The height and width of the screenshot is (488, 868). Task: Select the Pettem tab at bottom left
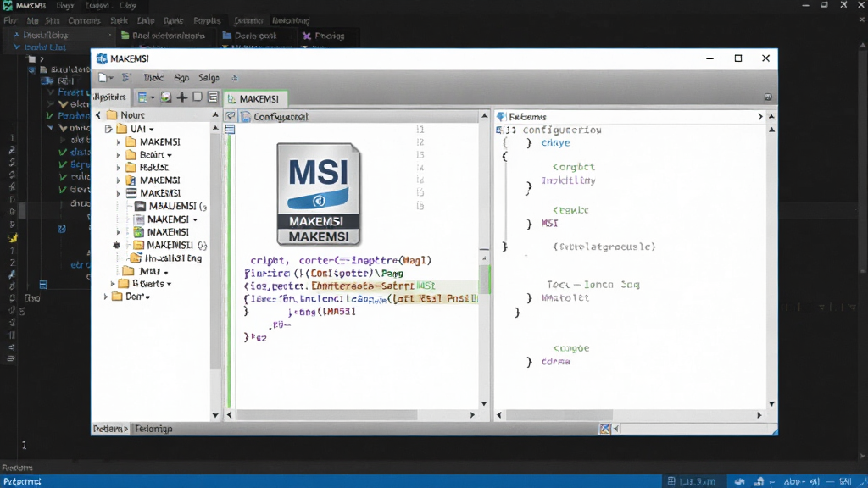pos(110,429)
